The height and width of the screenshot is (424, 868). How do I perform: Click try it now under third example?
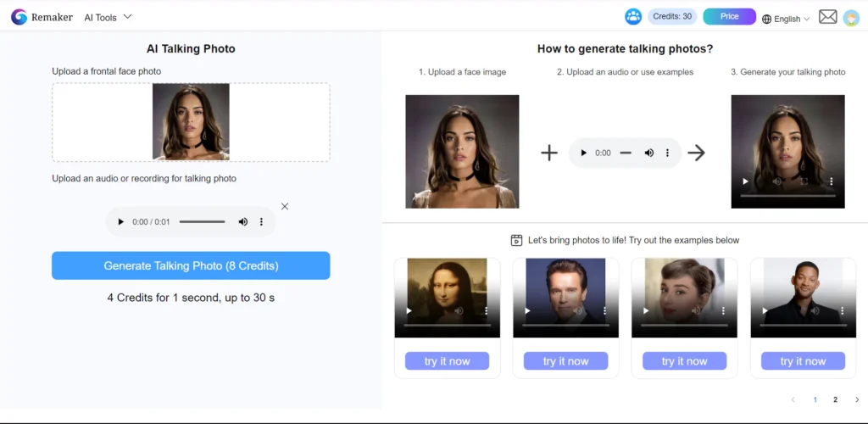[x=684, y=361]
